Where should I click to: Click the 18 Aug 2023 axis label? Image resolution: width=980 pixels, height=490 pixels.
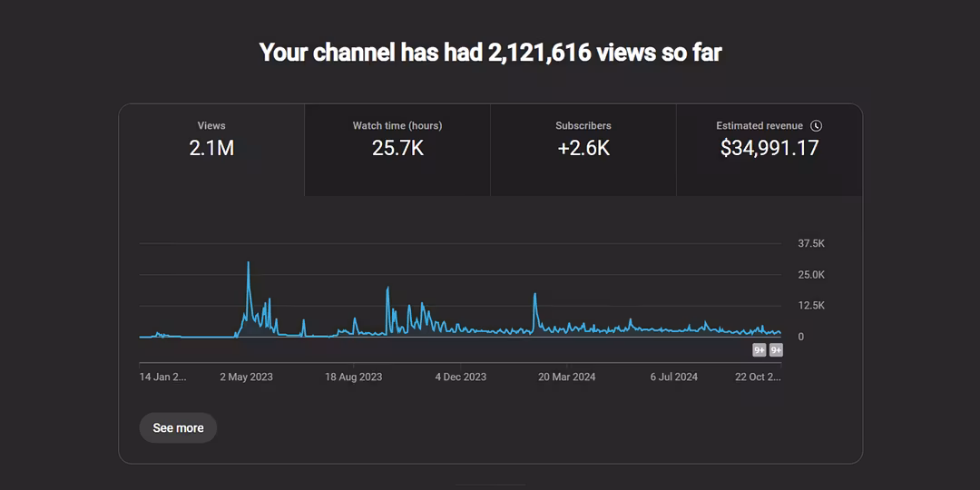tap(353, 377)
